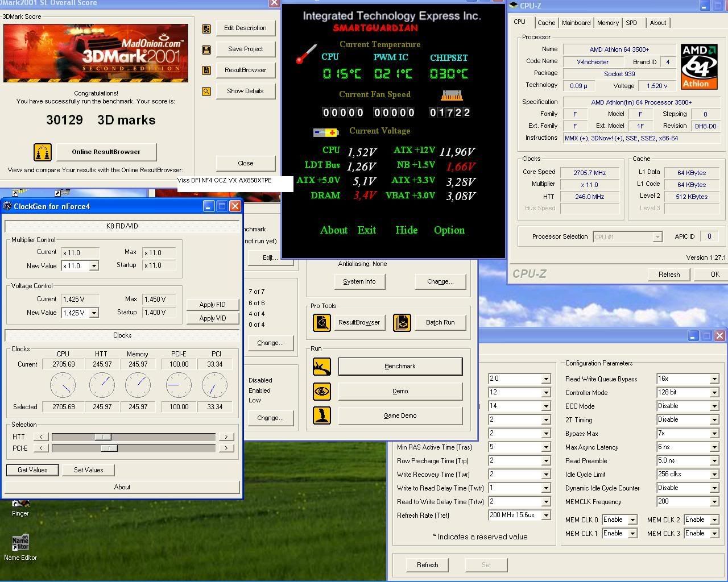The width and height of the screenshot is (728, 582).
Task: Click the HTT slider left arrow
Action: (x=41, y=436)
